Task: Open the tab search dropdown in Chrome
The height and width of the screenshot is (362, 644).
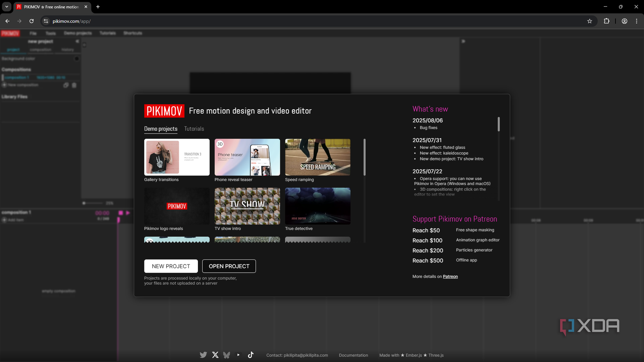Action: tap(7, 7)
